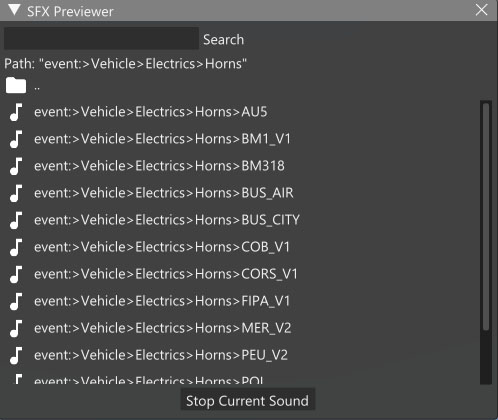Select the Horns>MER_V2 sound entry
The image size is (498, 420).
[x=163, y=328]
